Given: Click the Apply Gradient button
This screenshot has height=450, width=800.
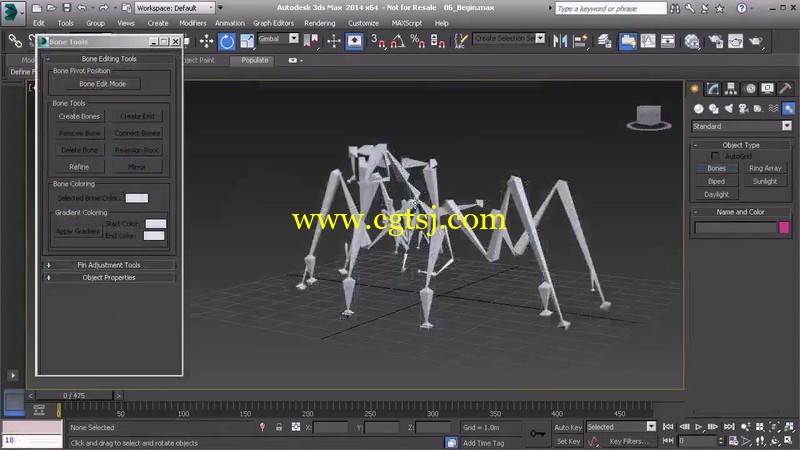Looking at the screenshot, I should click(x=78, y=231).
